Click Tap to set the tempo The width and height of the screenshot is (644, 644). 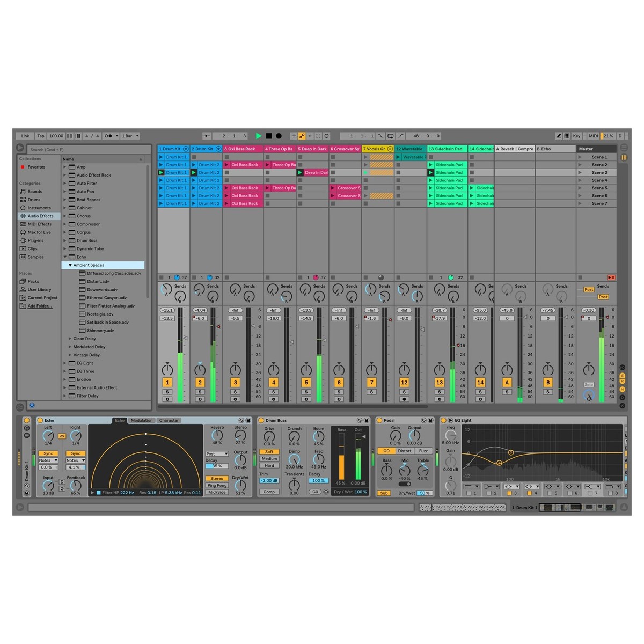pyautogui.click(x=40, y=136)
